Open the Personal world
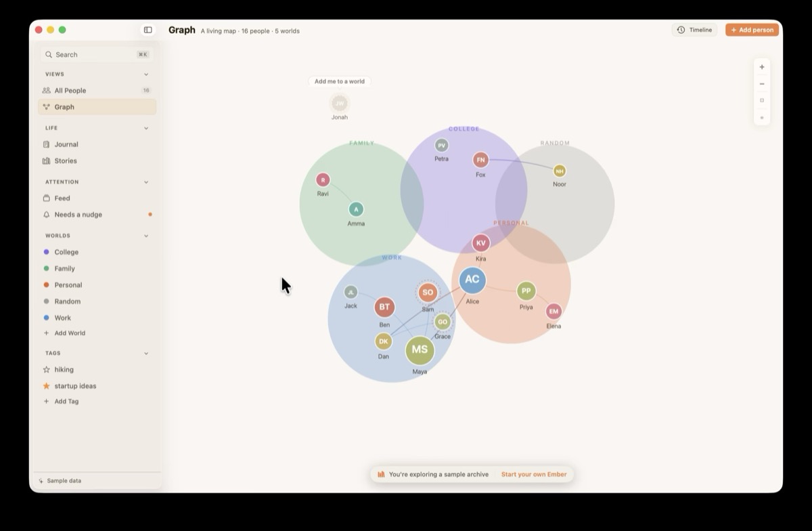Screen dimensions: 812x531 pos(97,285)
